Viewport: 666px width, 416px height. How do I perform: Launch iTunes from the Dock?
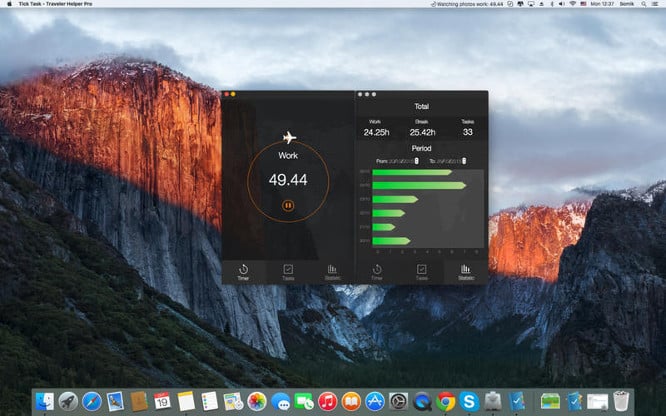tap(327, 401)
